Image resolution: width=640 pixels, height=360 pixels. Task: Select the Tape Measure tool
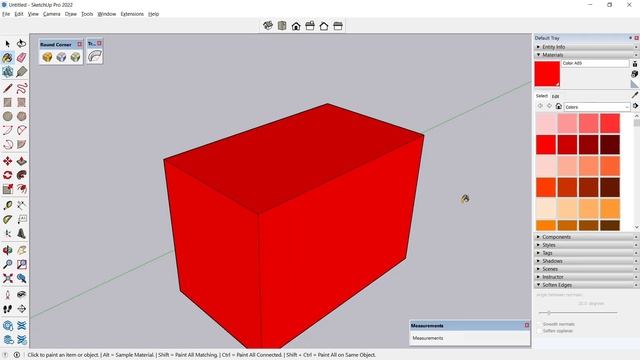point(7,205)
